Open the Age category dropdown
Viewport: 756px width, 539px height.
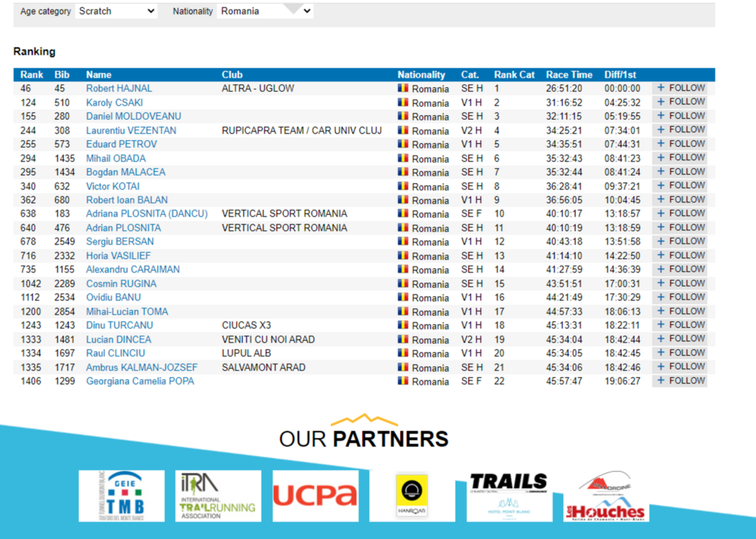(117, 11)
